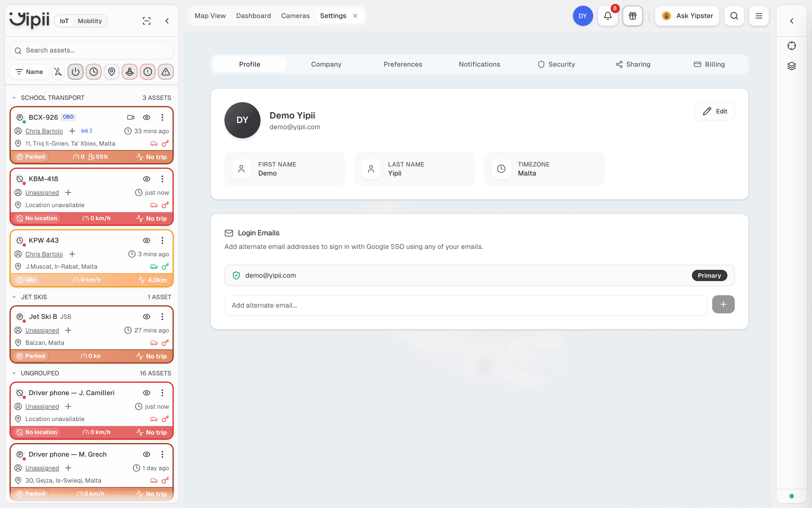
Task: Open Chris Bartolo driver link on BCX-926
Action: point(44,131)
